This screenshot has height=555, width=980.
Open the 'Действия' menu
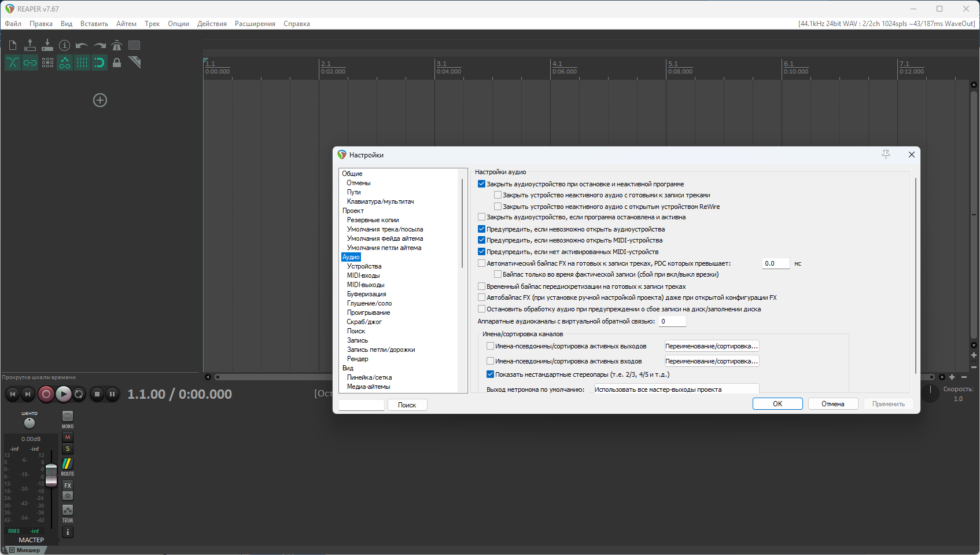tap(212, 24)
